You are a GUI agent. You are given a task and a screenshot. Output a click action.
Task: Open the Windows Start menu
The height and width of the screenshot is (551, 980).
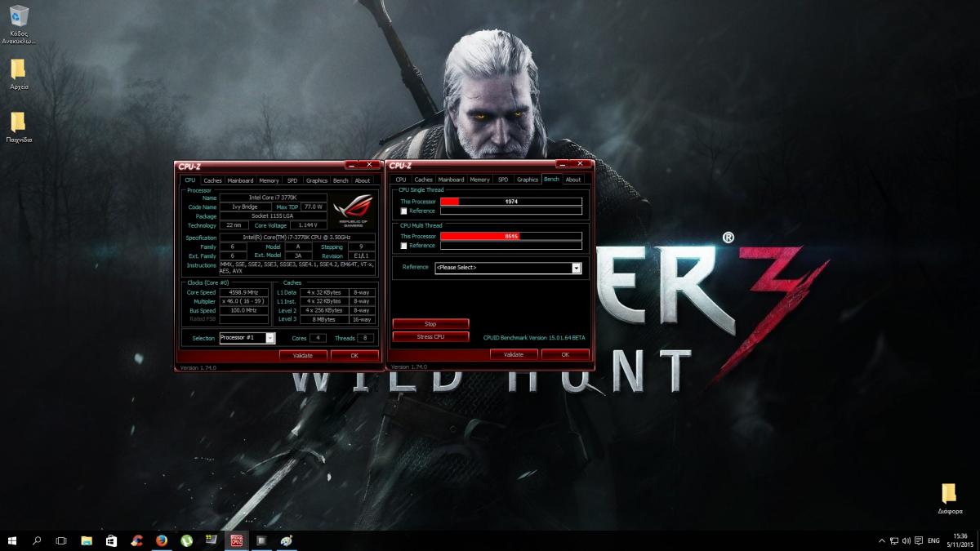(x=12, y=540)
